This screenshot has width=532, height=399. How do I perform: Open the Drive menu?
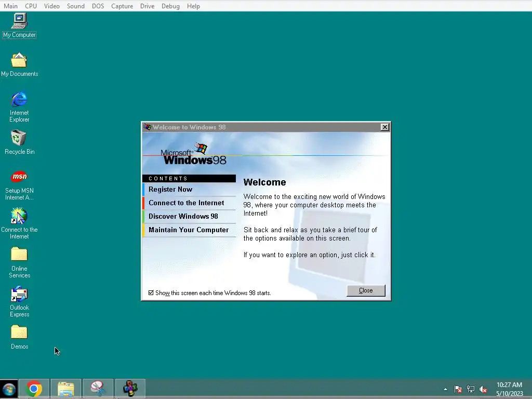[x=147, y=6]
